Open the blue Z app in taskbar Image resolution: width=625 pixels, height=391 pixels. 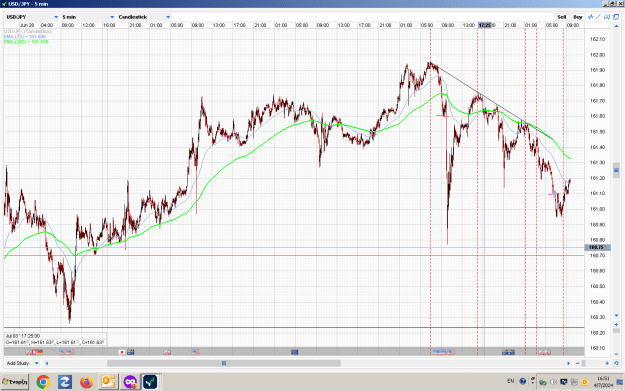coord(65,382)
